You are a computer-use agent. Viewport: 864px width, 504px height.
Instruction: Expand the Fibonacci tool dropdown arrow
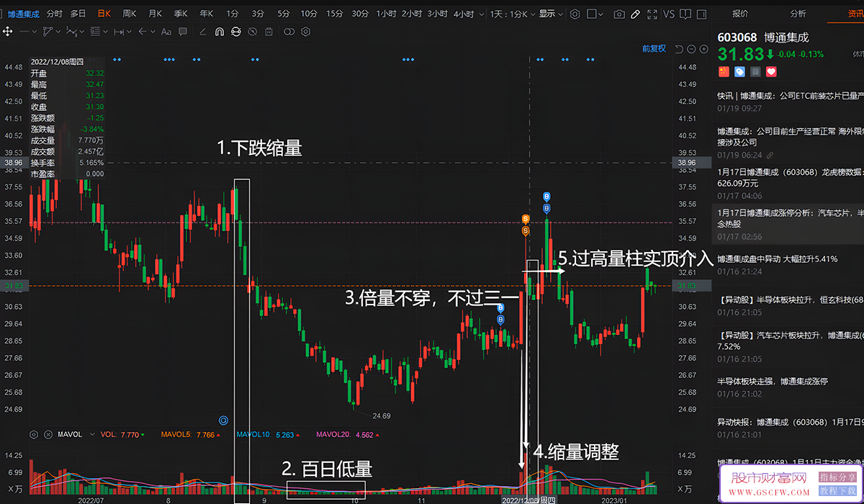pos(105,31)
